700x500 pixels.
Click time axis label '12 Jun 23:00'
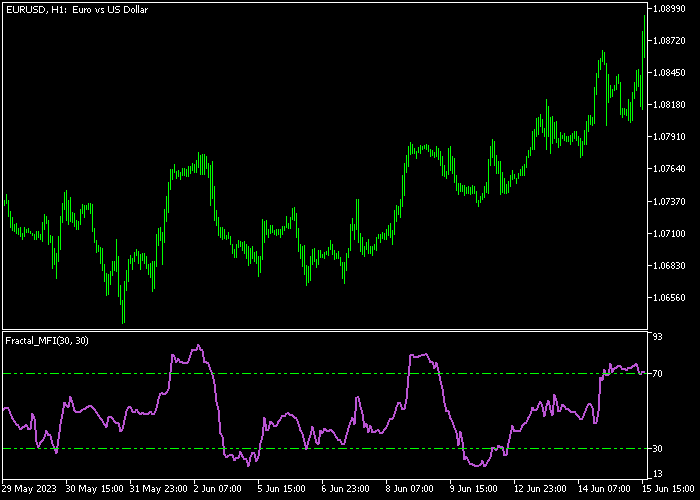(541, 489)
